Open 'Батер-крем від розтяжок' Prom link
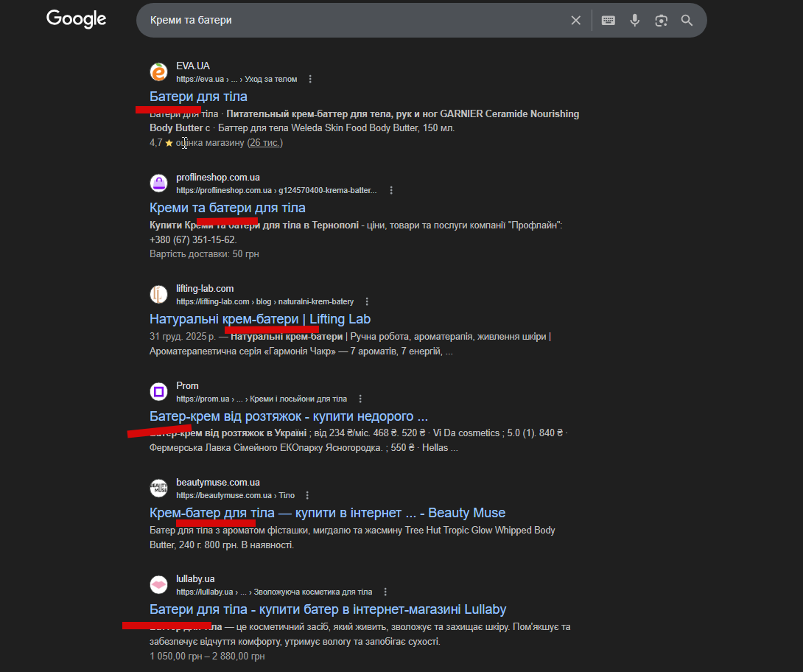 pyautogui.click(x=288, y=416)
